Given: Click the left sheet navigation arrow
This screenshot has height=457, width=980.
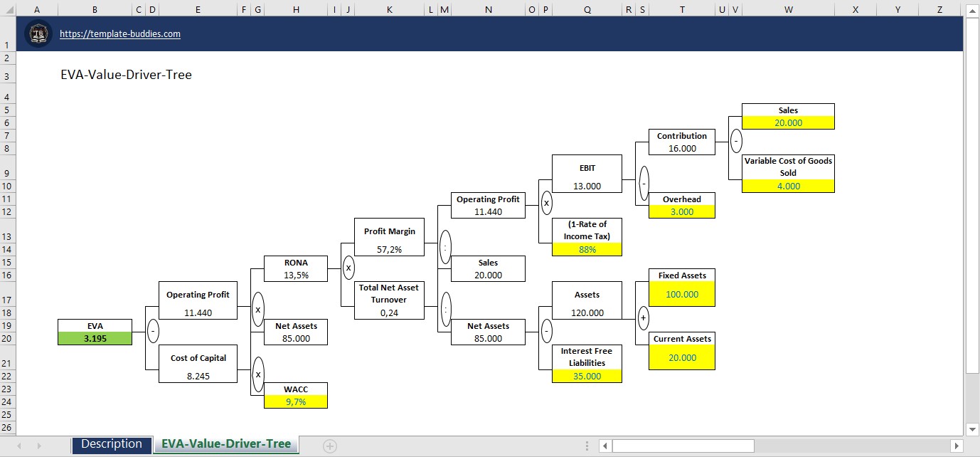Looking at the screenshot, I should [18, 445].
